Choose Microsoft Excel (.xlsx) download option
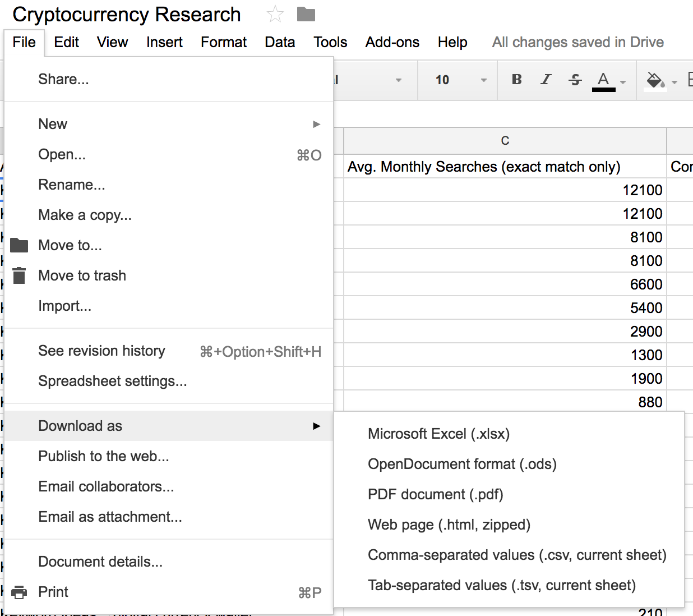The image size is (693, 616). click(439, 434)
